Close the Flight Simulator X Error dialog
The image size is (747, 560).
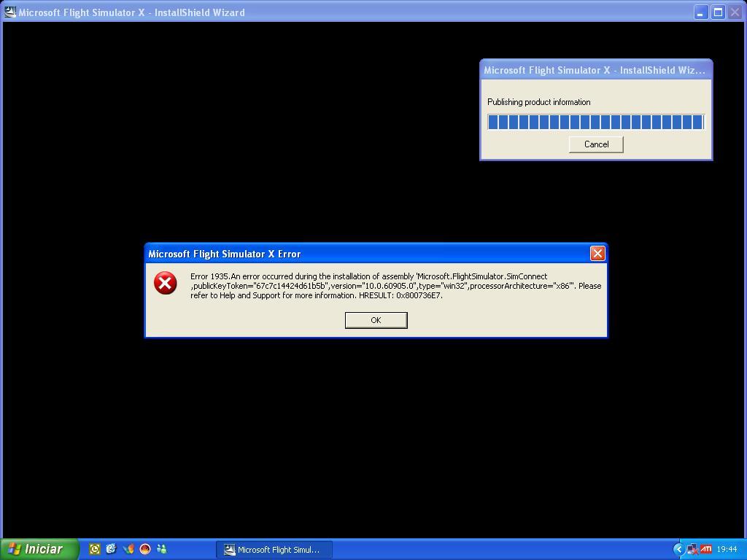(x=597, y=253)
